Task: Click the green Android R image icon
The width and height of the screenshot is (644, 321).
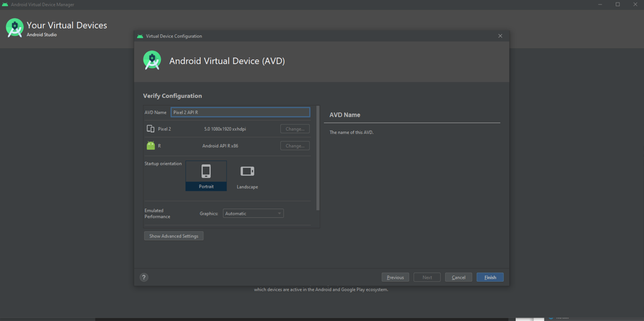Action: tap(151, 146)
